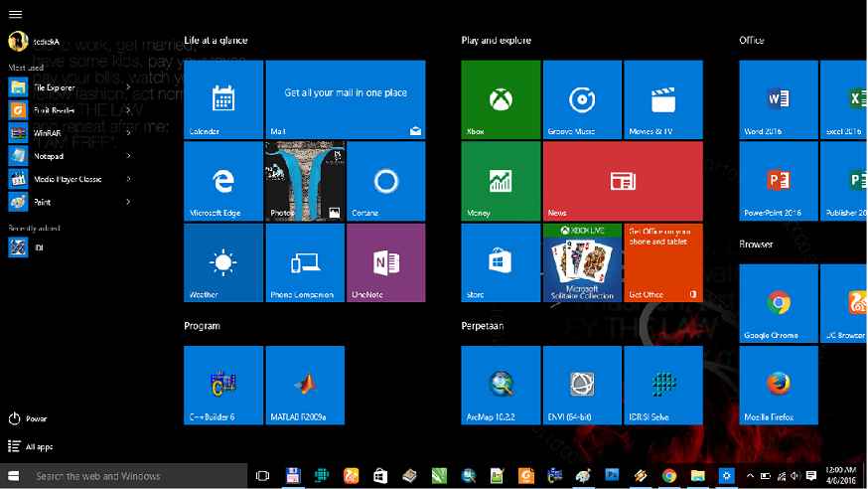Viewport: 868px width, 489px height.
Task: Open the Publisher tile
Action: click(843, 181)
